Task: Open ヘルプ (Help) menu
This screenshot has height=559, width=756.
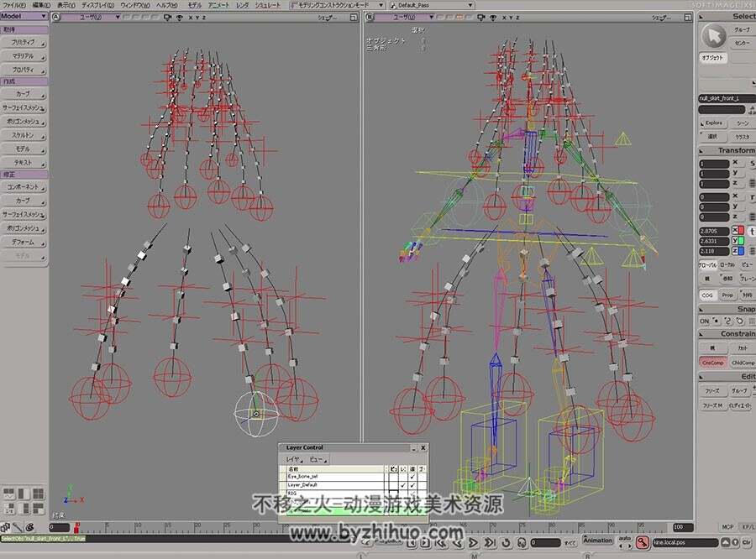Action: pyautogui.click(x=167, y=5)
